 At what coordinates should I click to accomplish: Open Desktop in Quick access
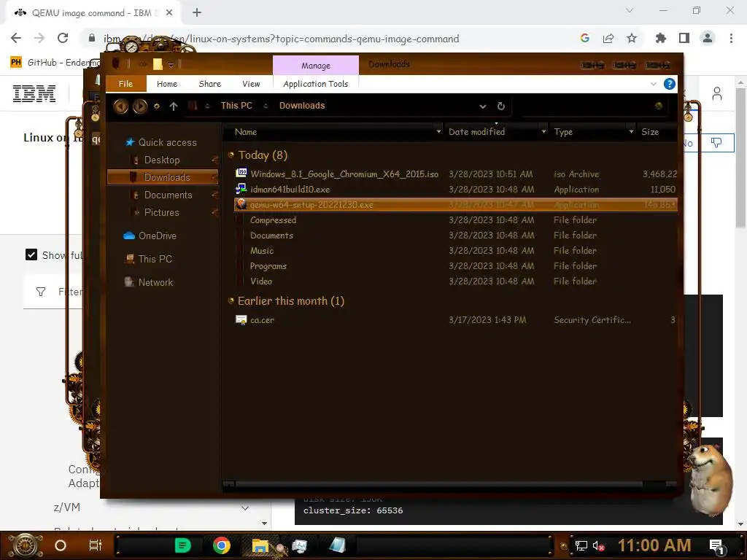point(162,160)
